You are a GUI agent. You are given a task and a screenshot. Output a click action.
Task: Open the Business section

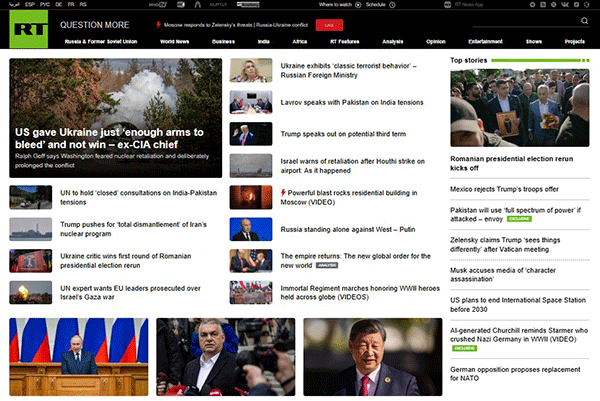click(x=223, y=41)
